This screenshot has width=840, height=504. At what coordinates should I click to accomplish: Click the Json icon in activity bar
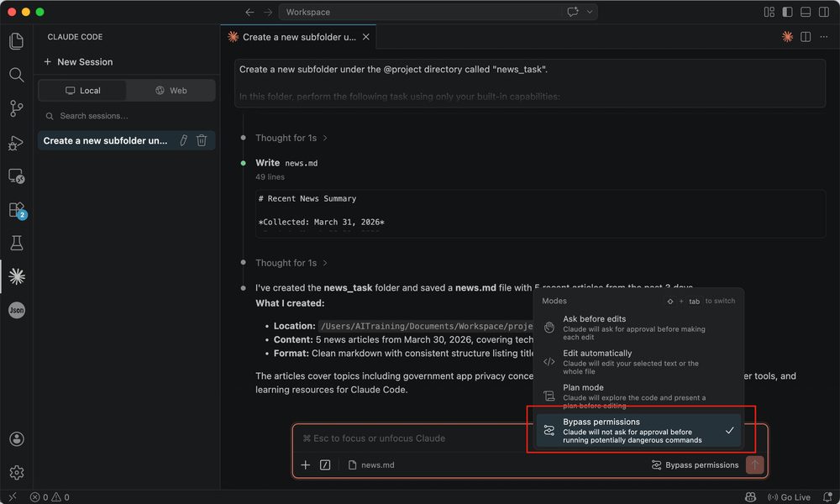tap(16, 310)
